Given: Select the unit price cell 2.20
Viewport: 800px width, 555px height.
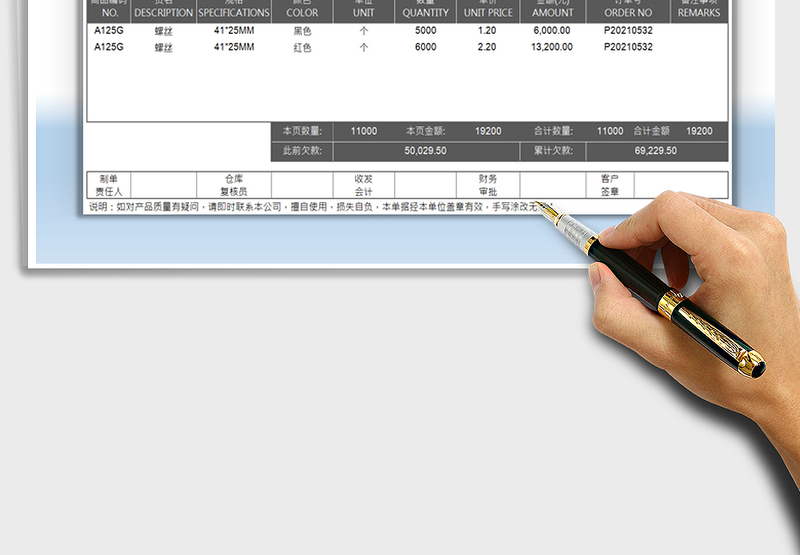Looking at the screenshot, I should (x=488, y=47).
